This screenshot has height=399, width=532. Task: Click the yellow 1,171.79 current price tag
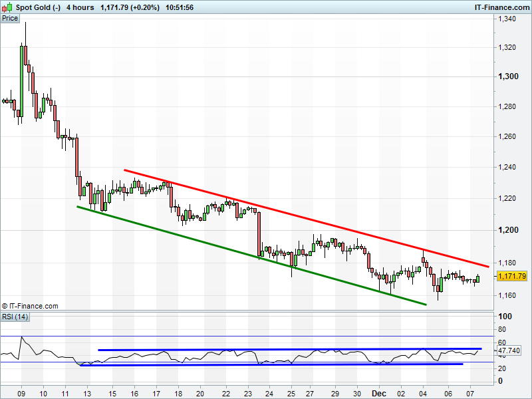pos(512,276)
